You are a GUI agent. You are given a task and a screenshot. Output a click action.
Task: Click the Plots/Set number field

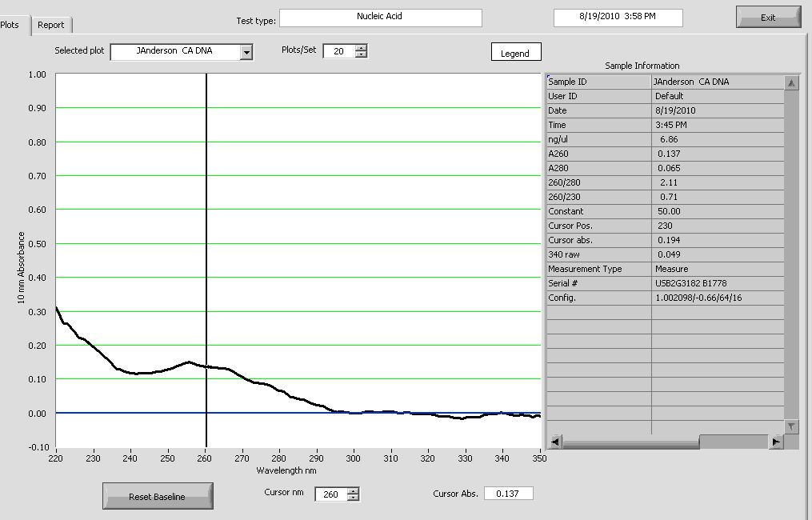click(x=338, y=51)
